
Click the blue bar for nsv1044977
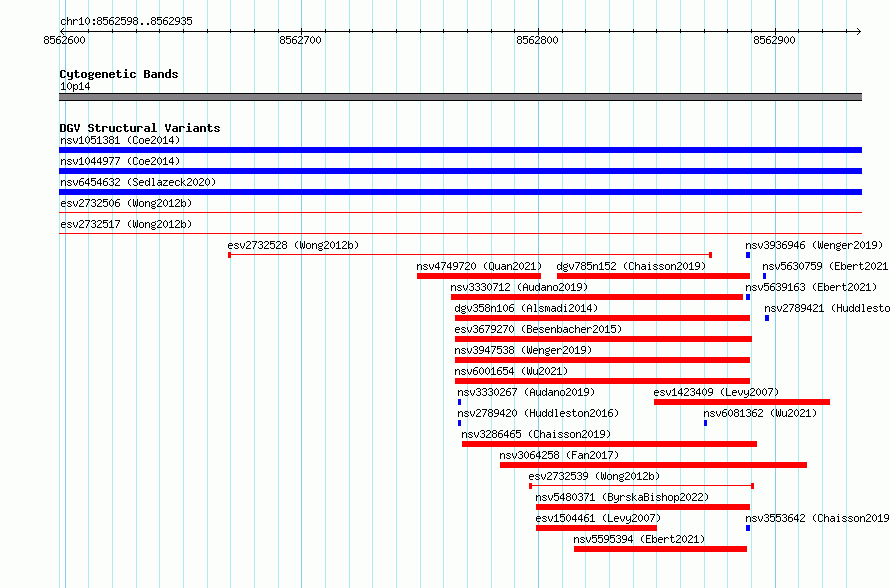460,171
